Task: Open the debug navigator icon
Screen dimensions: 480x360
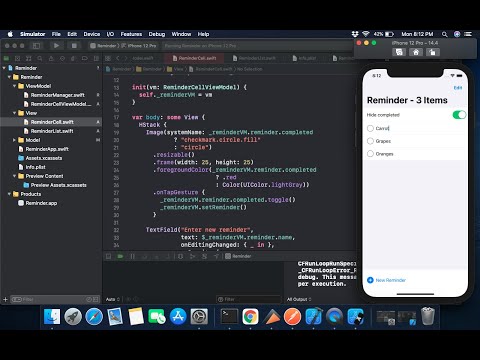Action: click(x=74, y=58)
